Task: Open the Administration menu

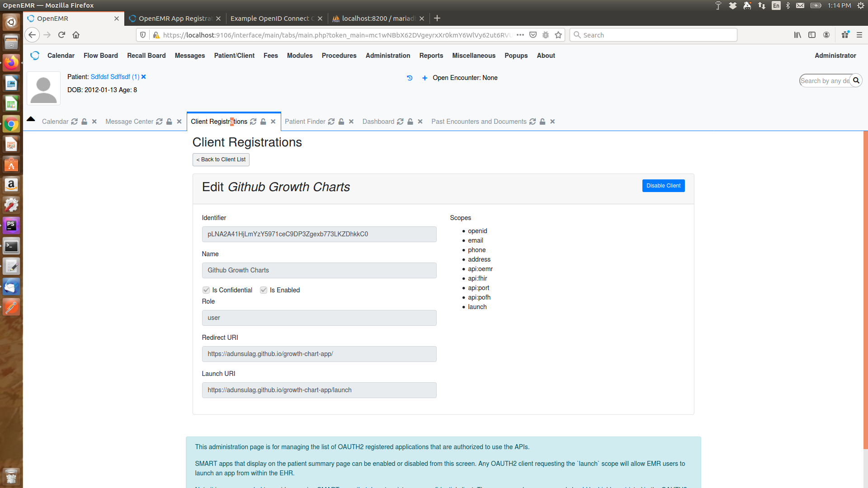Action: click(x=387, y=56)
